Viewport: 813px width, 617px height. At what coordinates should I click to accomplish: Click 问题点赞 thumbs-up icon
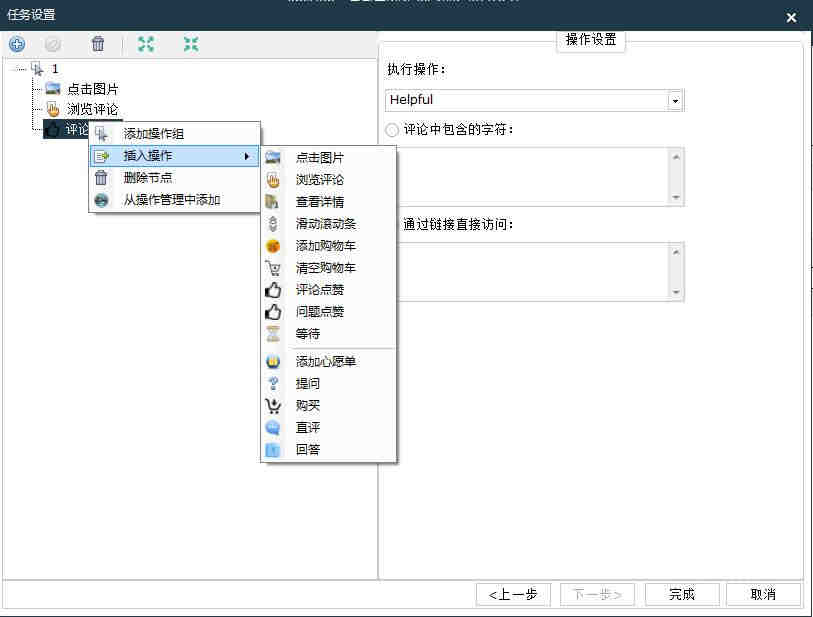click(273, 312)
